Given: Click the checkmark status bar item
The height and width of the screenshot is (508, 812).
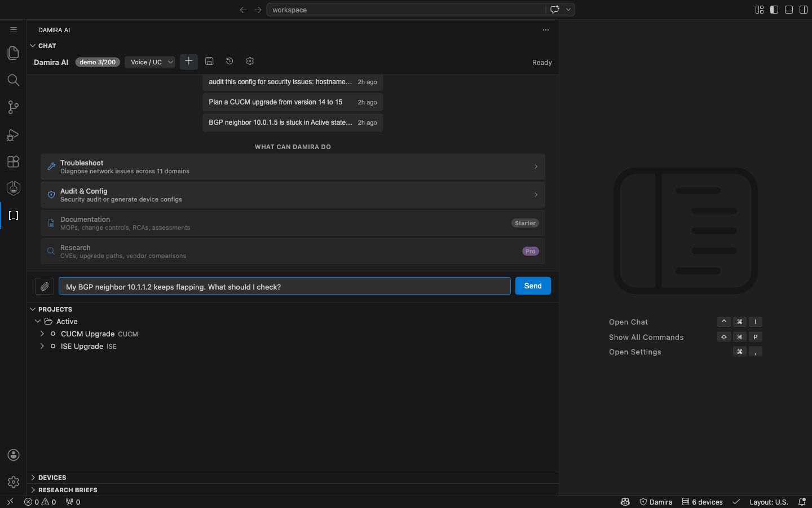Looking at the screenshot, I should 736,502.
